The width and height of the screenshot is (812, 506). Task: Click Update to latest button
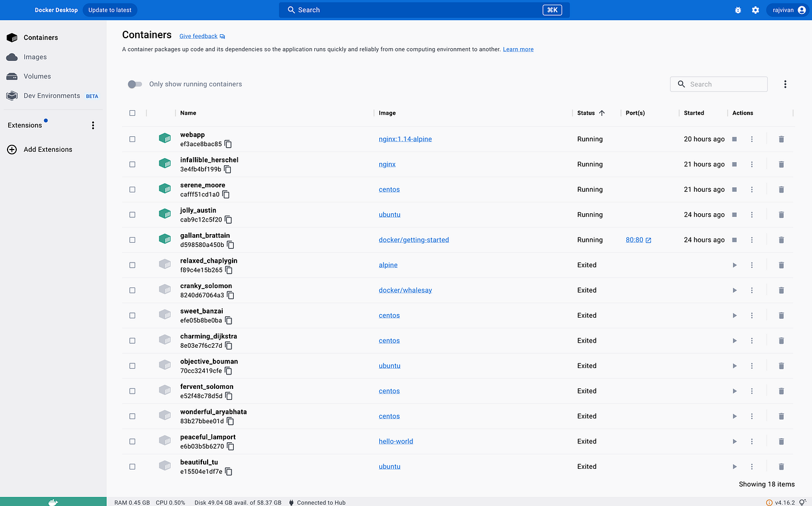tap(110, 10)
